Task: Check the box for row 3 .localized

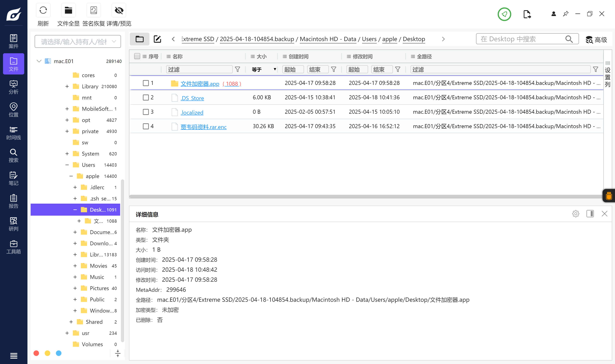Action: coord(146,112)
